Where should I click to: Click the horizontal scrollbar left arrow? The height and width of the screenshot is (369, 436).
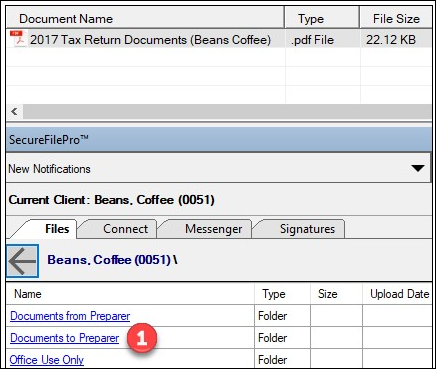pyautogui.click(x=14, y=111)
